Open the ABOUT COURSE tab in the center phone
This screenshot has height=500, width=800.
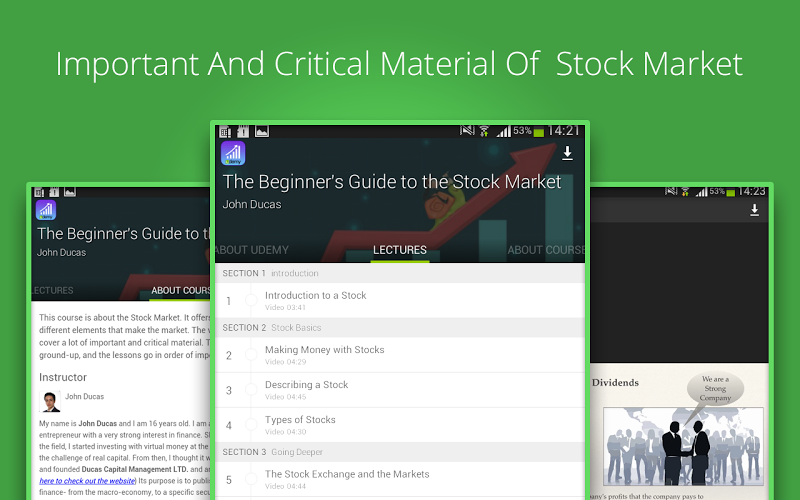point(546,250)
